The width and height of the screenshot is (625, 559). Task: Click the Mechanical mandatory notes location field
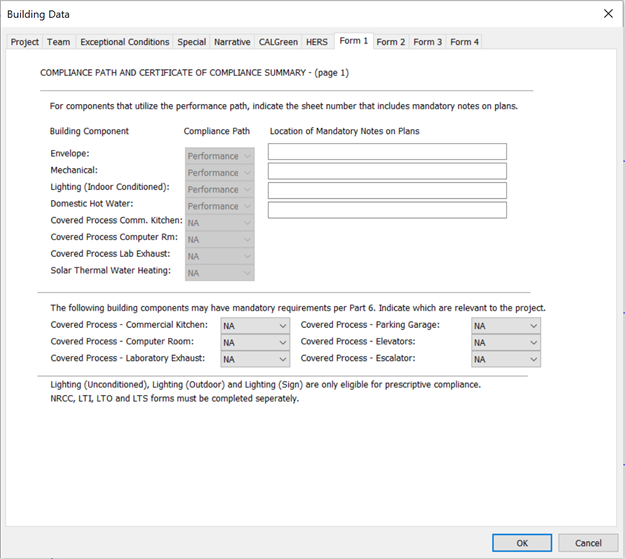click(x=387, y=171)
